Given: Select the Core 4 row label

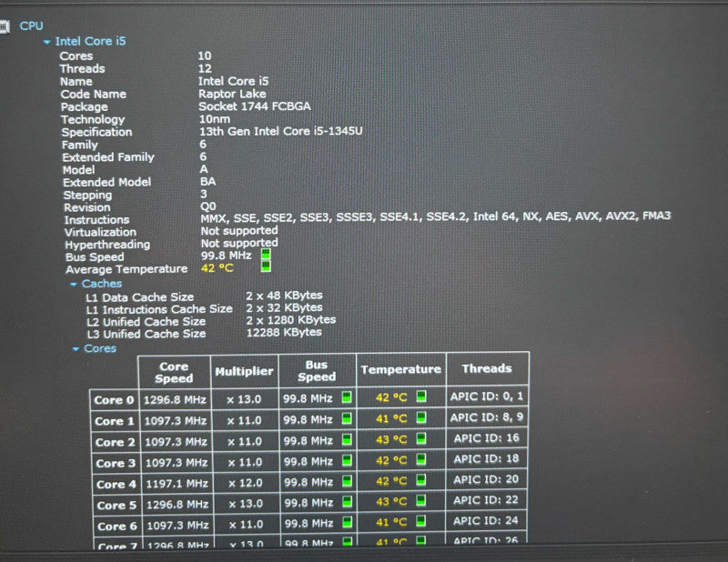Looking at the screenshot, I should coord(116,485).
